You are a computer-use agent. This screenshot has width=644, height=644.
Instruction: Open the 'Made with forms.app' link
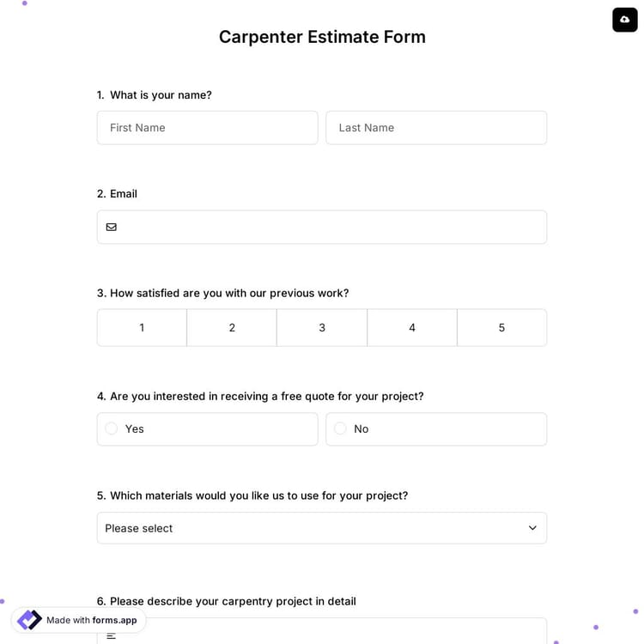tap(92, 620)
